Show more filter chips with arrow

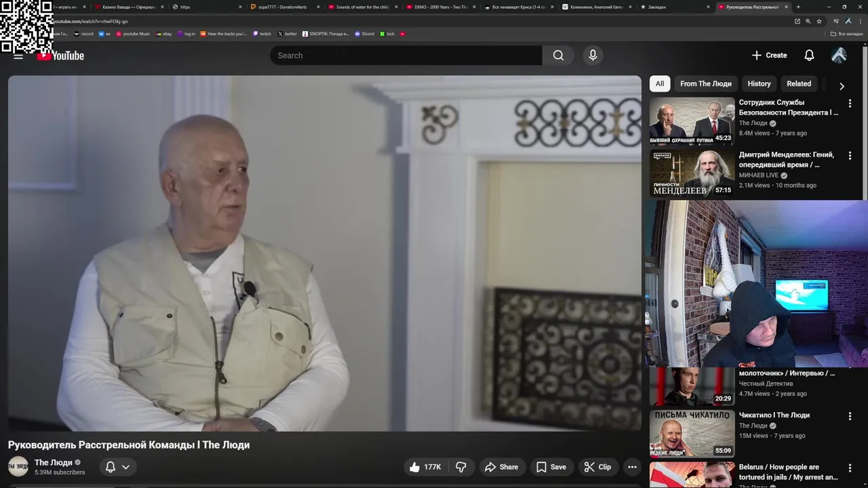point(842,86)
